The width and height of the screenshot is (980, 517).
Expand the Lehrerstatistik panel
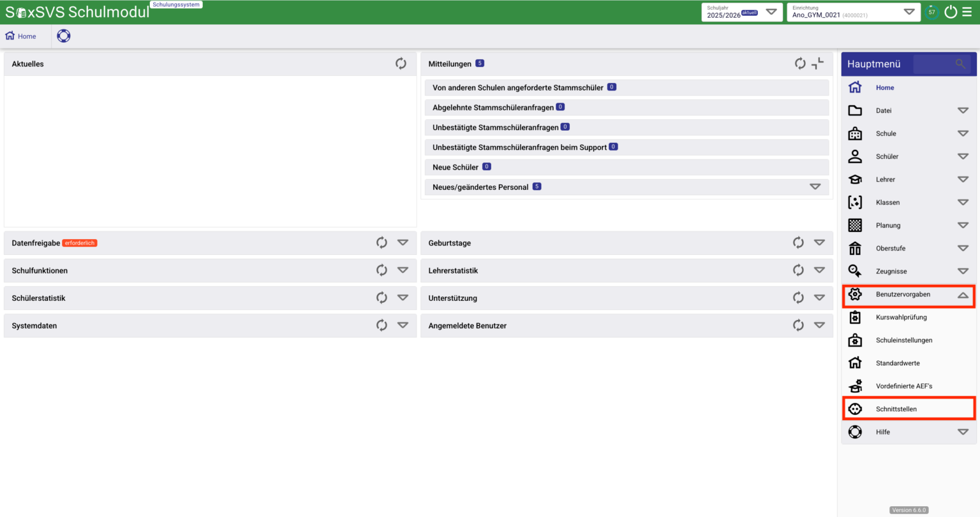coord(819,270)
